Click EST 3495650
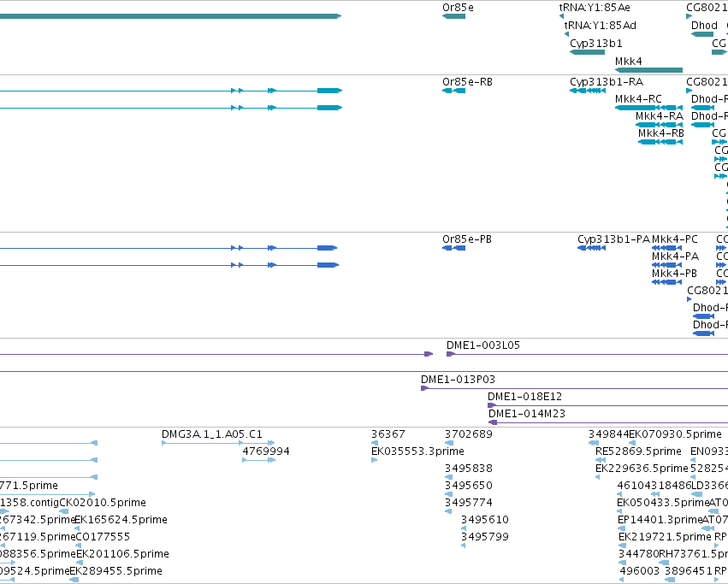This screenshot has width=728, height=584. coord(448,494)
